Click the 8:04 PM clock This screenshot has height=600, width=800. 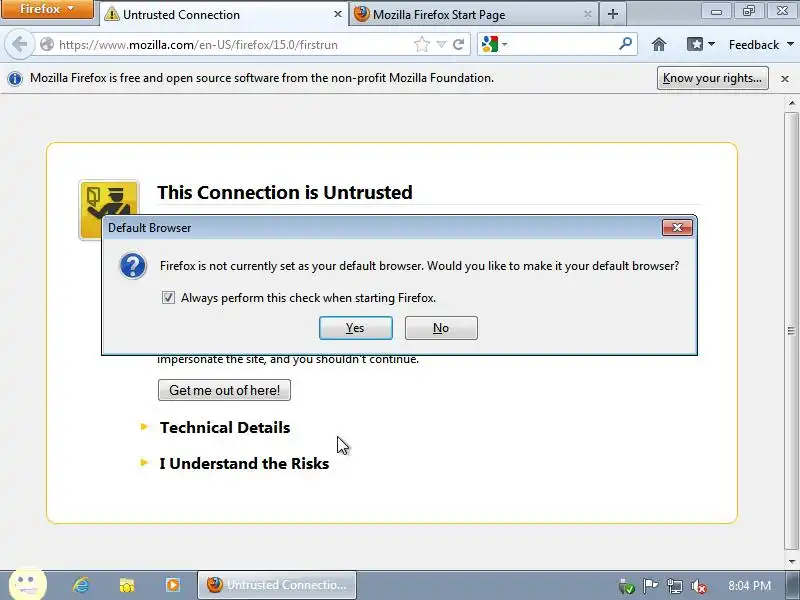pyautogui.click(x=749, y=585)
